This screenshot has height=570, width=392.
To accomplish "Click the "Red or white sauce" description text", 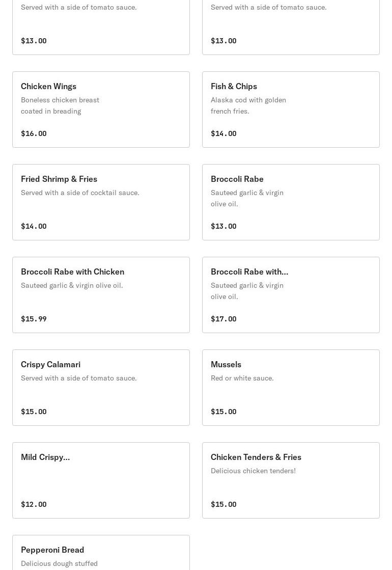I will [x=242, y=378].
